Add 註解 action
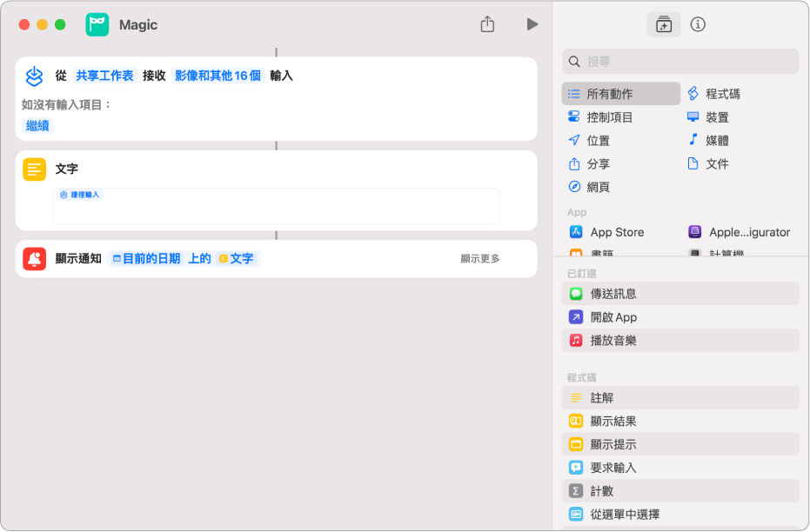This screenshot has width=810, height=532. point(680,398)
